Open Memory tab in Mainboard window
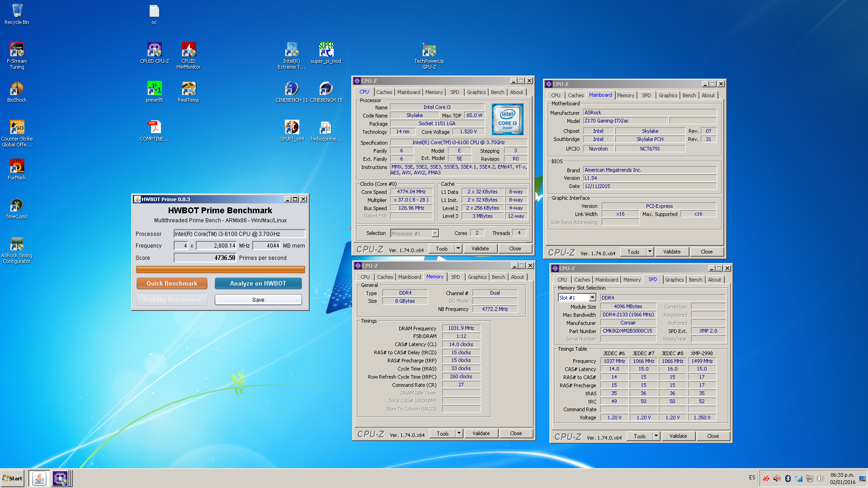Viewport: 868px width, 488px height. click(626, 95)
